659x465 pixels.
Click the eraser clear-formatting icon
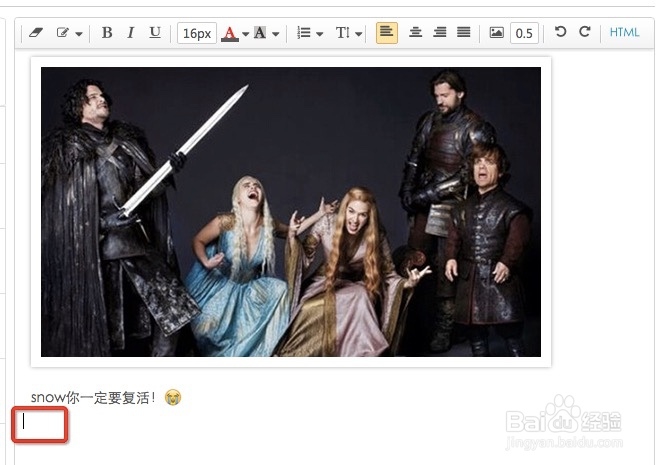point(36,32)
